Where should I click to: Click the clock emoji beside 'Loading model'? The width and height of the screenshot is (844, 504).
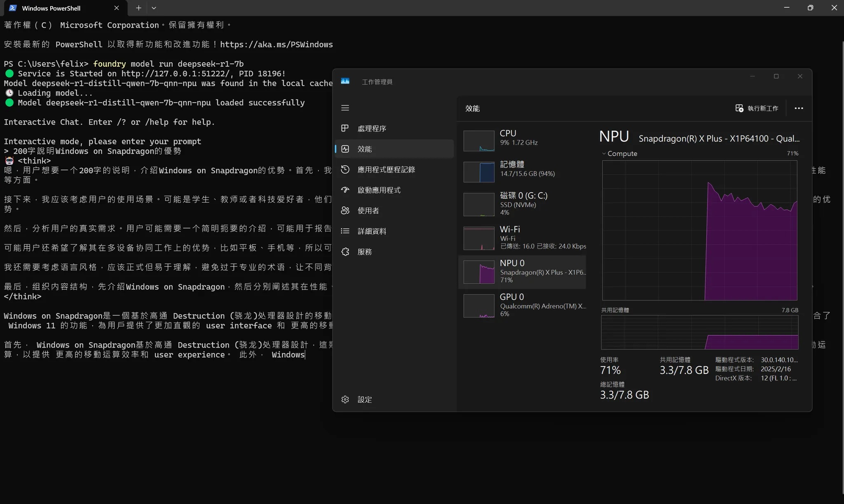9,93
